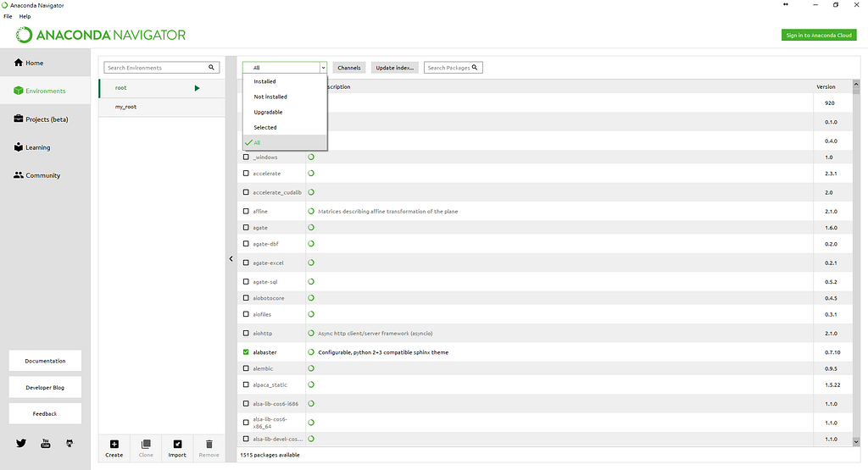Sign in to Anaconda Cloud
868x470 pixels.
pos(819,35)
